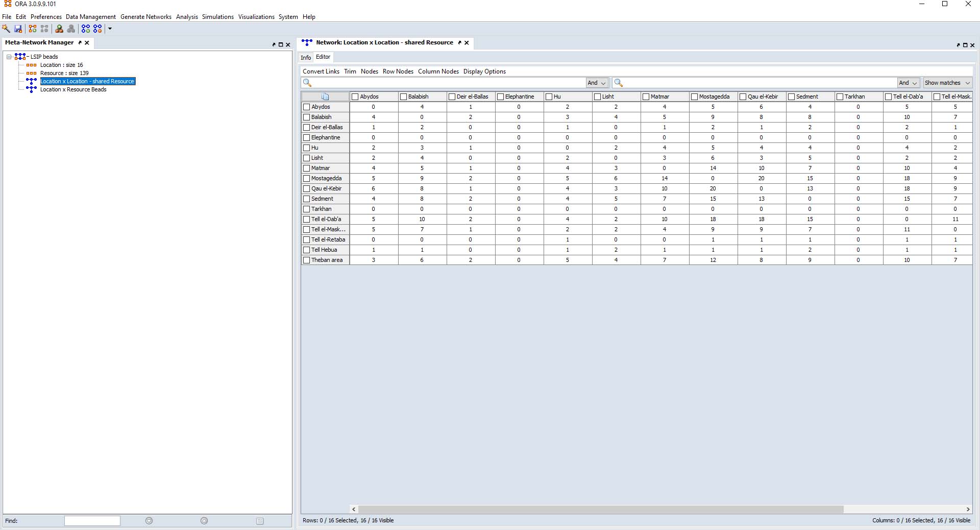This screenshot has height=530, width=980.
Task: Click the greyed remove nodeset (people) icon
Action: pyautogui.click(x=71, y=29)
